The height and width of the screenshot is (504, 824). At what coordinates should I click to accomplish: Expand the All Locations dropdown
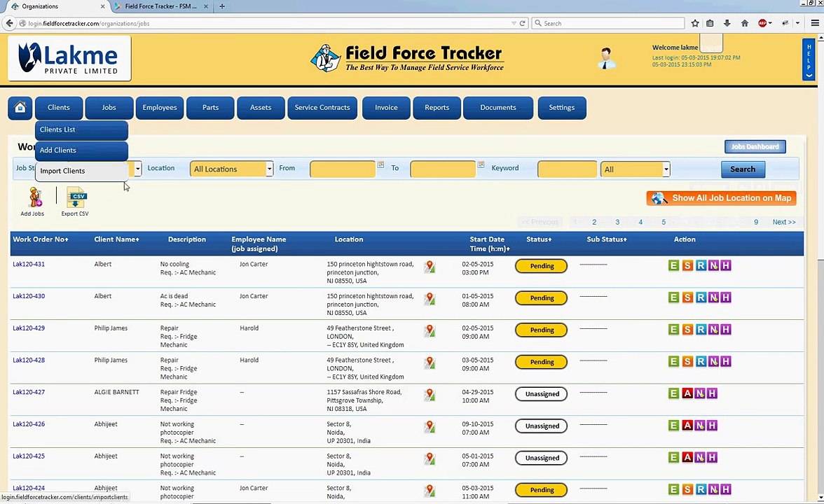269,169
